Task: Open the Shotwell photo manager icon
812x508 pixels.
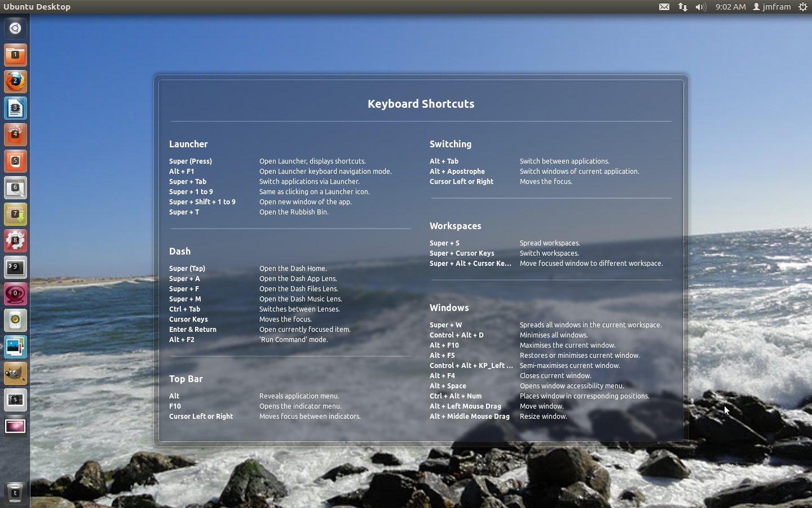Action: click(x=15, y=347)
